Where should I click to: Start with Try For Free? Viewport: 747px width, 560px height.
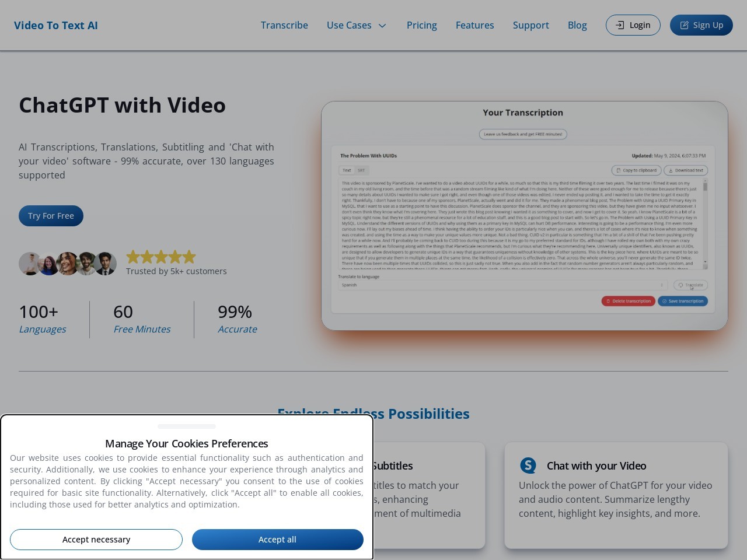click(x=51, y=216)
